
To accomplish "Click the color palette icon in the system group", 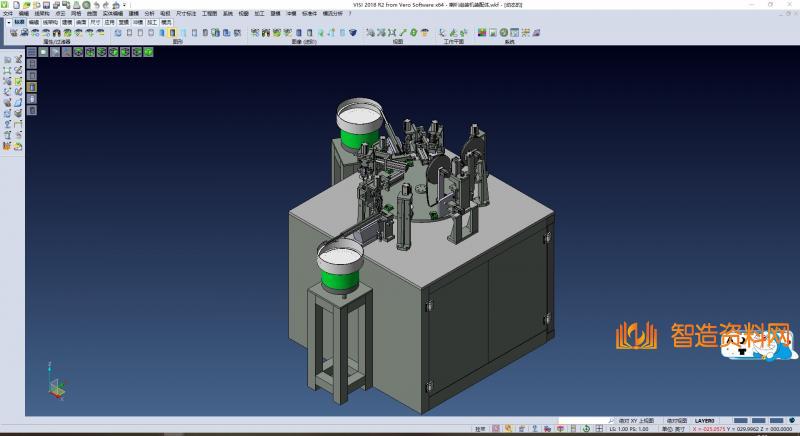I will [483, 33].
